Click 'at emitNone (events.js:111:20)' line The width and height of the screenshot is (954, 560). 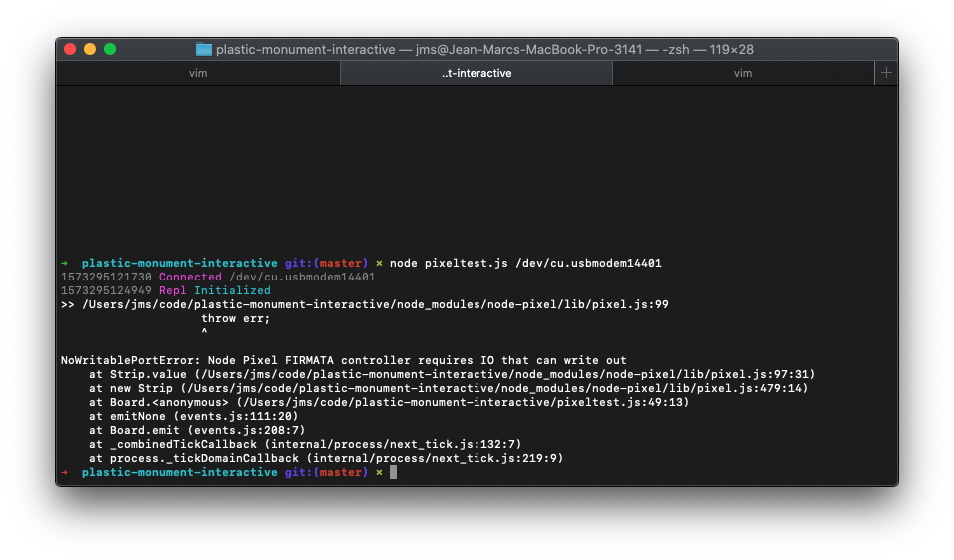tap(194, 416)
